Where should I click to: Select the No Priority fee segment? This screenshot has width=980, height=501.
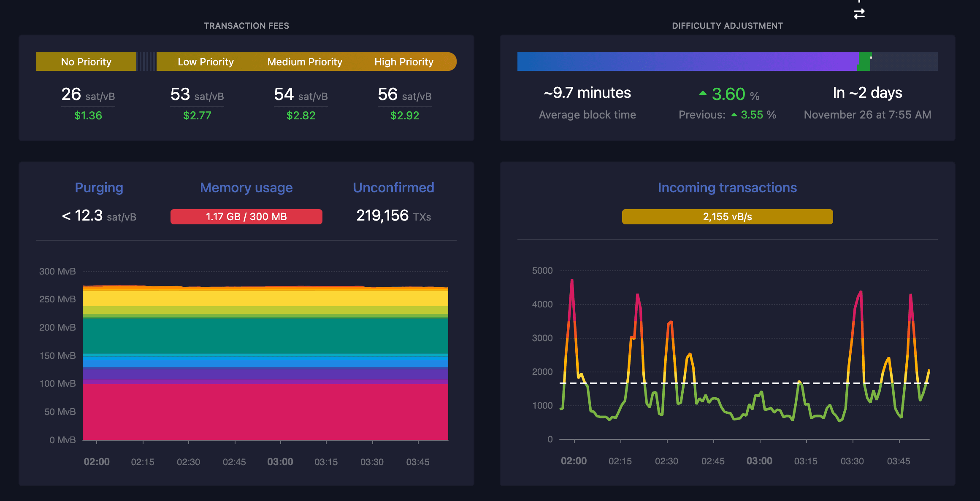coord(86,62)
